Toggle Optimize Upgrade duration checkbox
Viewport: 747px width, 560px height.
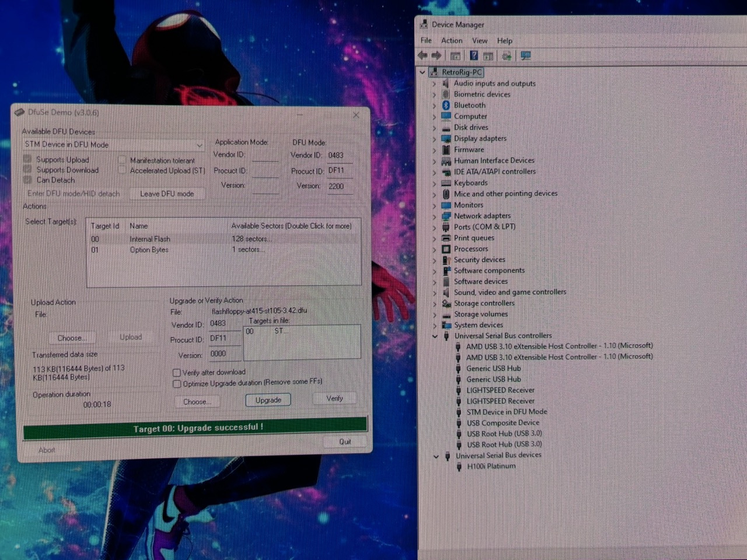point(177,384)
